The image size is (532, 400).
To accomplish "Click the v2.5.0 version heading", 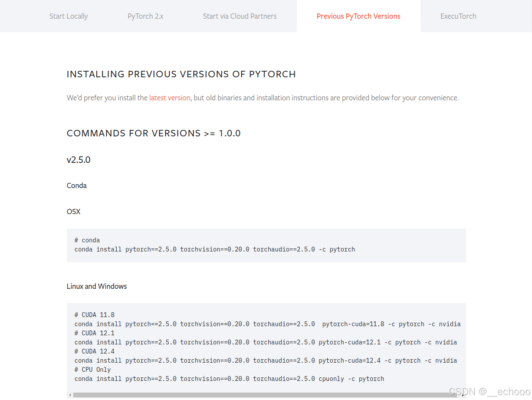I will pos(79,160).
